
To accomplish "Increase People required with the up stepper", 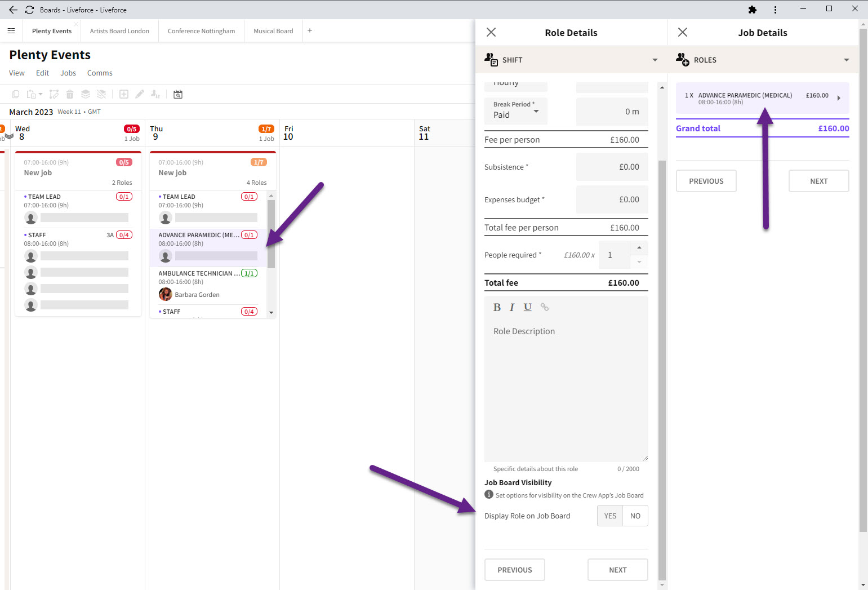I will (x=639, y=248).
